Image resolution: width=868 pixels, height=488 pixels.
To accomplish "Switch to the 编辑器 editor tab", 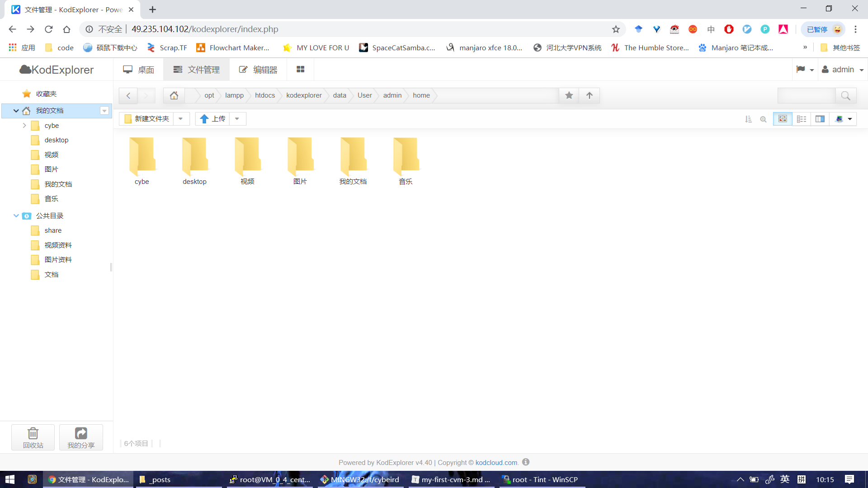I will 258,70.
